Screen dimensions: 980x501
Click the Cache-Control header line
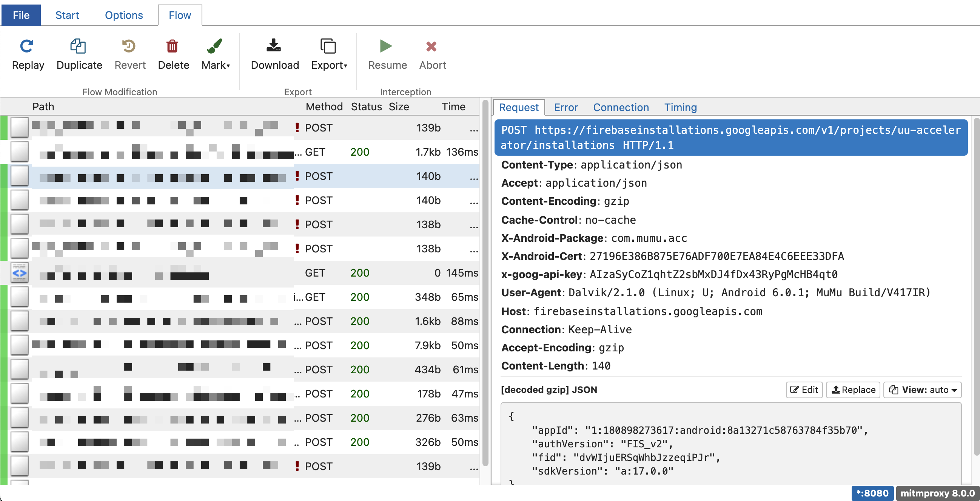click(x=569, y=220)
